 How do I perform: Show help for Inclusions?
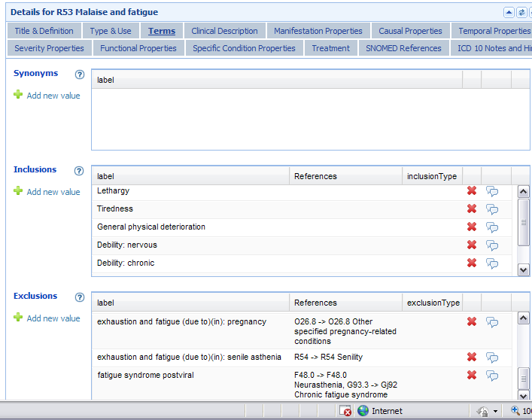point(79,171)
